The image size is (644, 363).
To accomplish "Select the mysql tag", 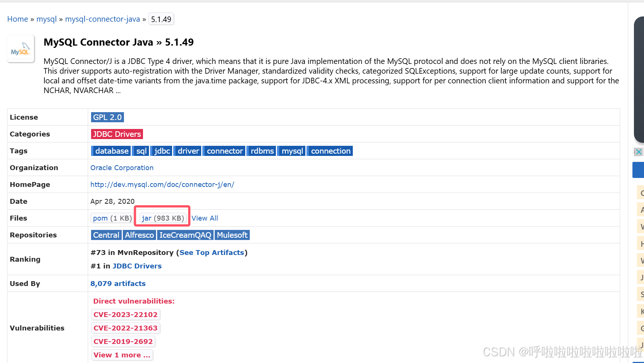I will point(292,151).
